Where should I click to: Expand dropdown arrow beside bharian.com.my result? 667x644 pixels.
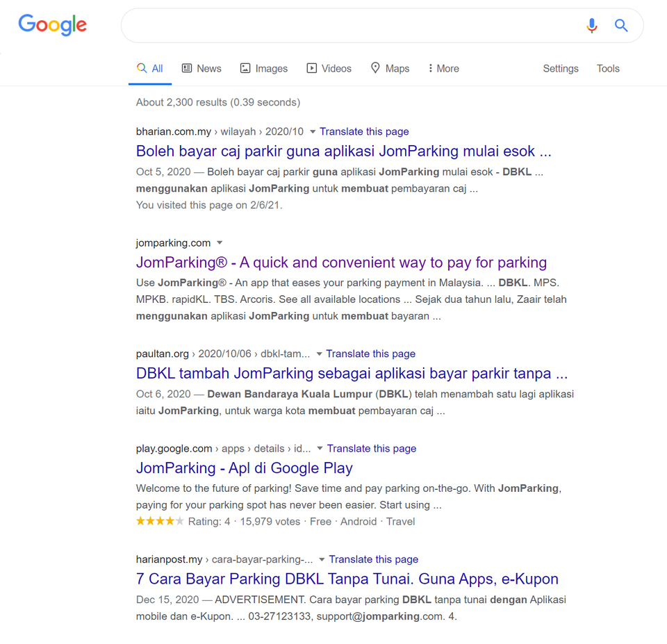pyautogui.click(x=313, y=132)
